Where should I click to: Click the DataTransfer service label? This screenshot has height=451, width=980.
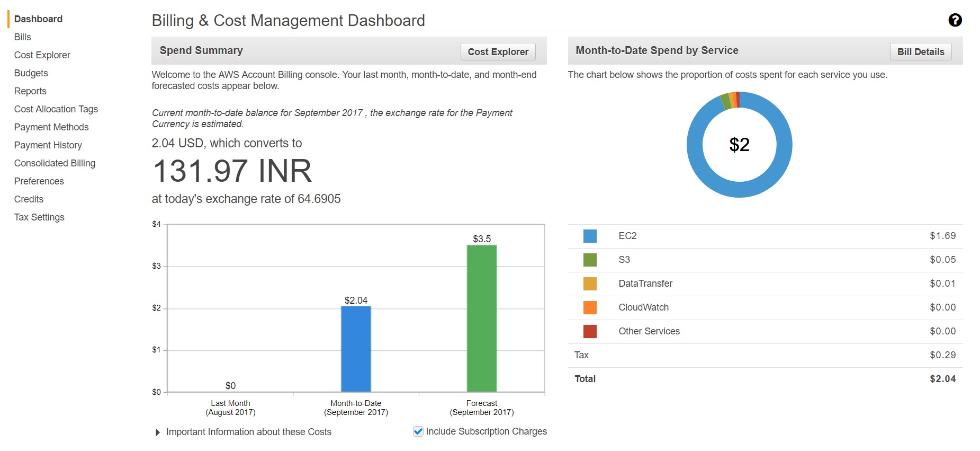point(645,284)
